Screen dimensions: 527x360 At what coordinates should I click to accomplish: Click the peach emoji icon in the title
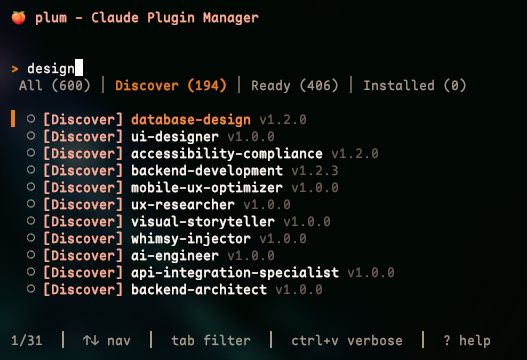pos(18,17)
